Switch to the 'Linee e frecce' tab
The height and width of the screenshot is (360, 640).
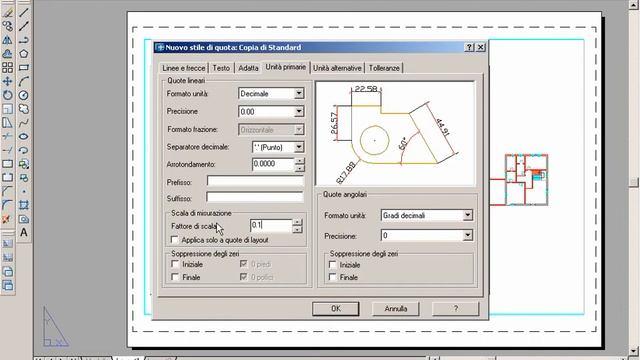(184, 68)
